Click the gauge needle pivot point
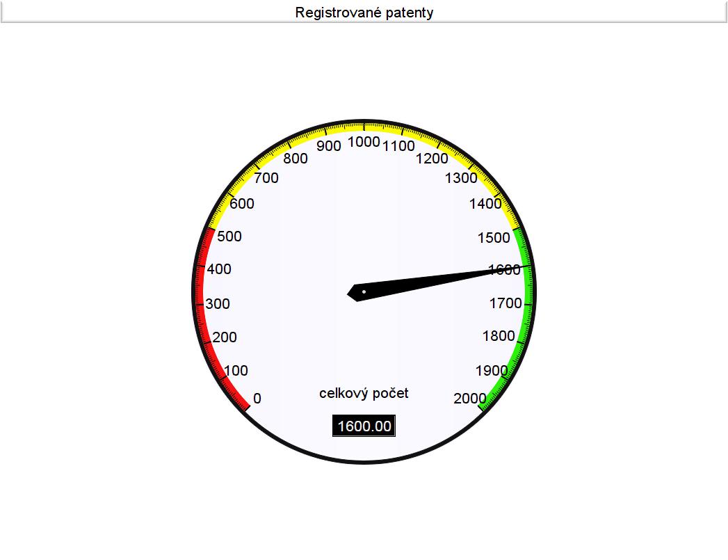 (364, 292)
